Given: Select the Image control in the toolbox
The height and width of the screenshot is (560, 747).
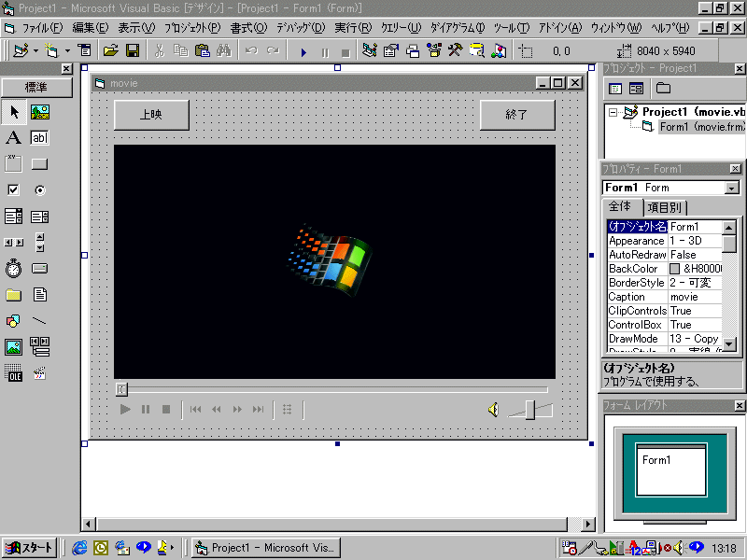Looking at the screenshot, I should 13,347.
